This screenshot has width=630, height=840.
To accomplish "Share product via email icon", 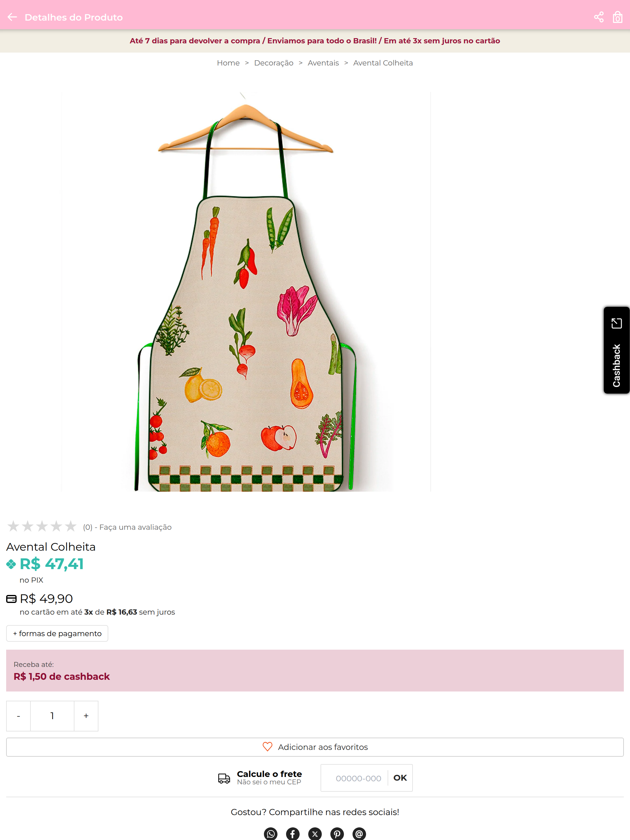I will pos(359,834).
